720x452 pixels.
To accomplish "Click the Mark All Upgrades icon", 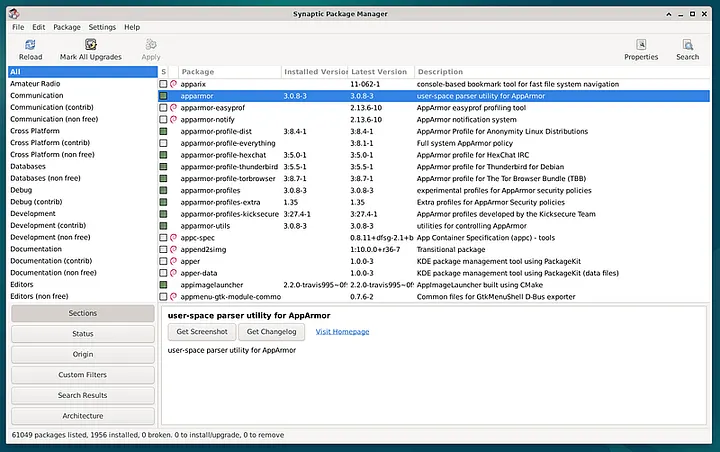I will [x=90, y=44].
